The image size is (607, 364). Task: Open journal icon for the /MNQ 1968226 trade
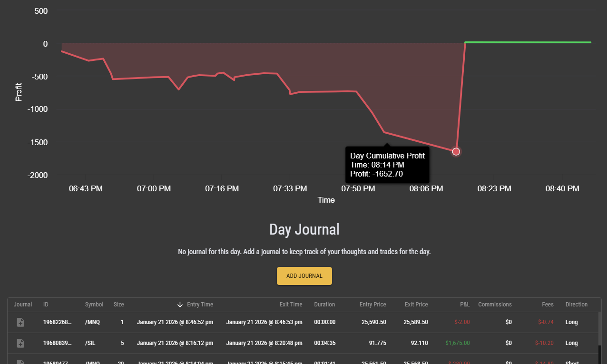coord(20,322)
